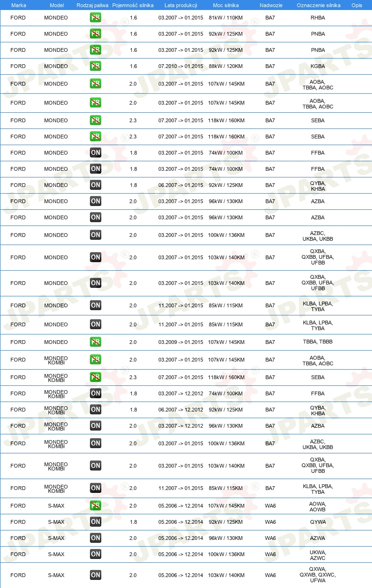The image size is (372, 588).
Task: Select the TBBA, TBBB engine code cell
Action: (318, 342)
